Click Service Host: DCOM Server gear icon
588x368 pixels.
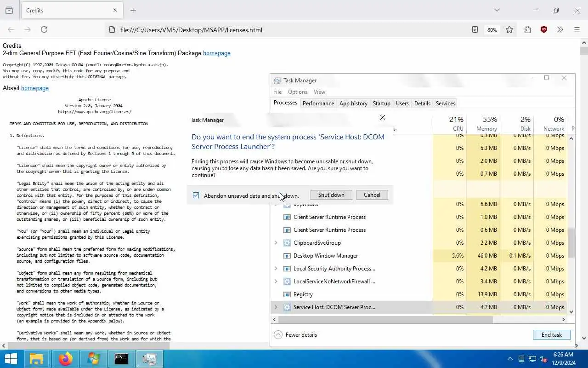pos(287,307)
